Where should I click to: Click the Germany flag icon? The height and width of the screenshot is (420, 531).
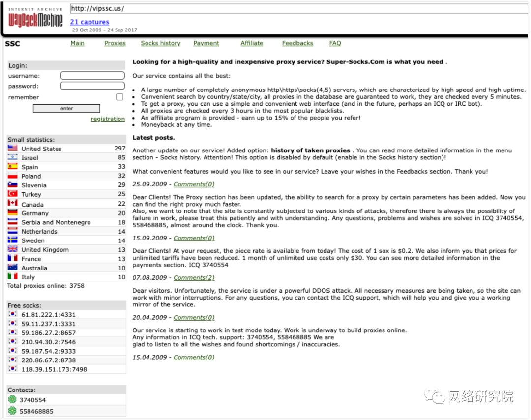(13, 213)
